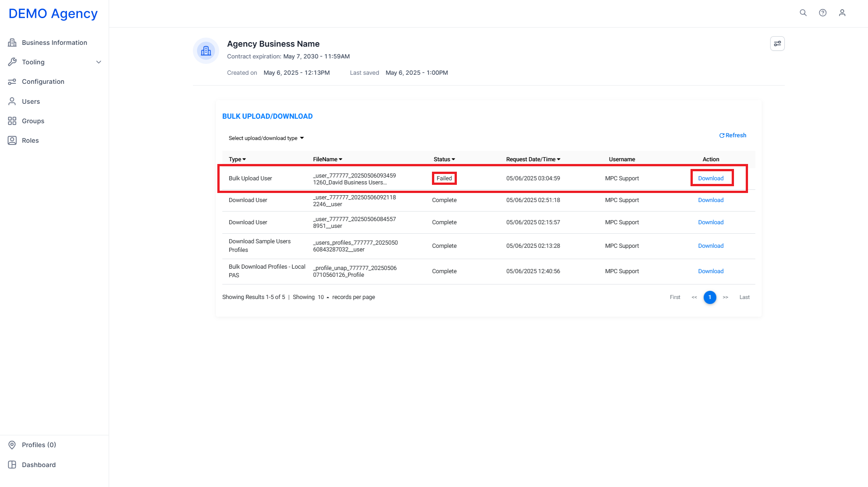
Task: Click the Profiles location pin icon
Action: coord(12,445)
